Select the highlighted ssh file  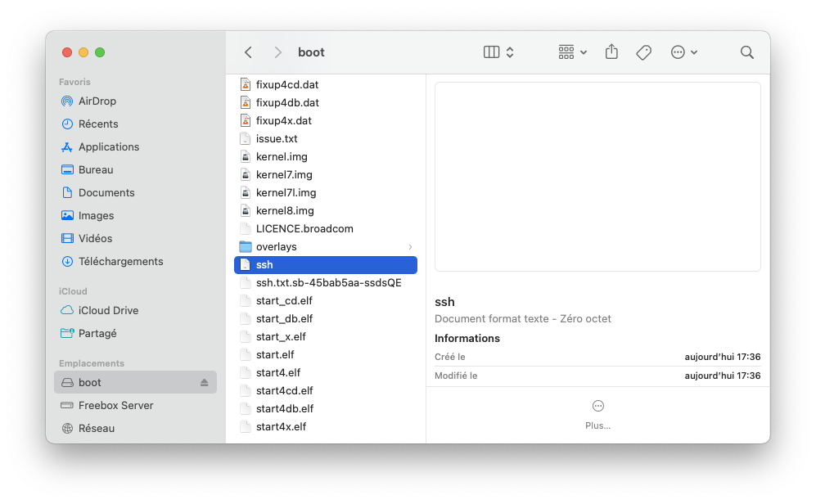tap(326, 265)
